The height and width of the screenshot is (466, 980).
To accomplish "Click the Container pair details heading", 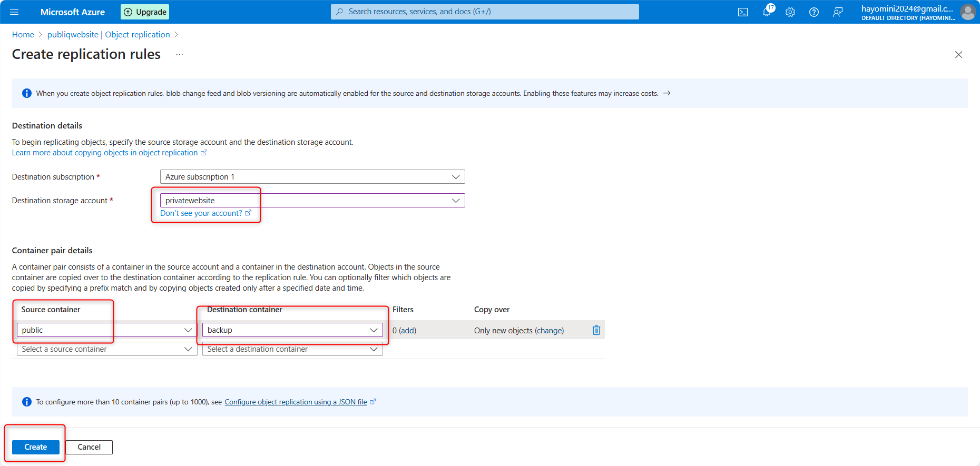I will (x=52, y=251).
